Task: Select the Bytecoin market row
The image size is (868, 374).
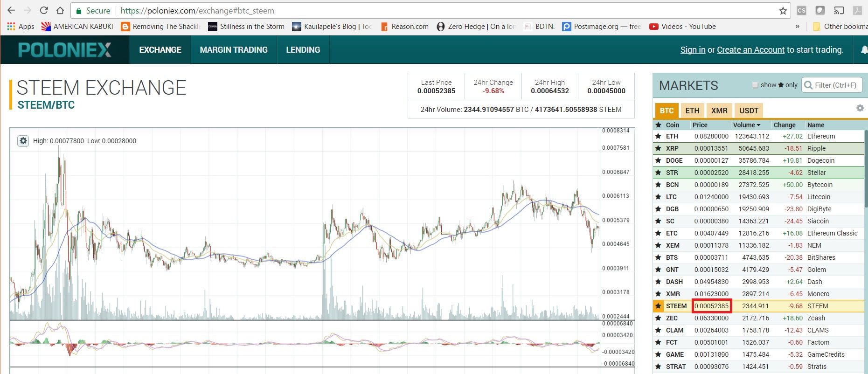Action: 758,185
